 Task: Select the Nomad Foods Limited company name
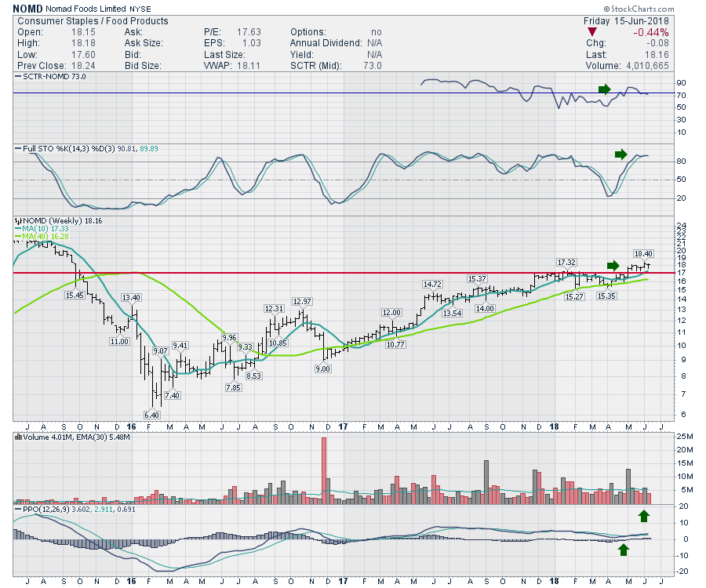pos(86,9)
